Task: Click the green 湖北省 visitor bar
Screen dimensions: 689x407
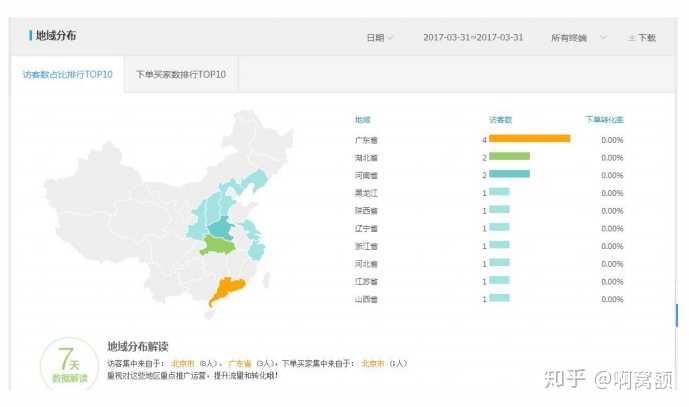Action: tap(509, 157)
